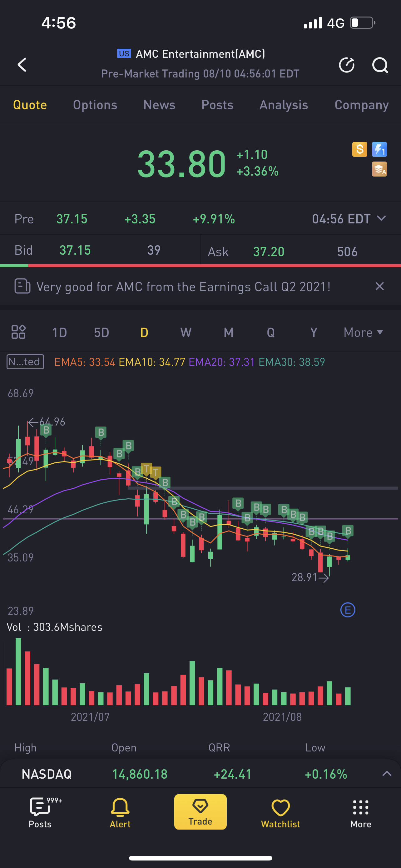Screen dimensions: 401x868
Task: Select the D daily chart period
Action: point(144,332)
